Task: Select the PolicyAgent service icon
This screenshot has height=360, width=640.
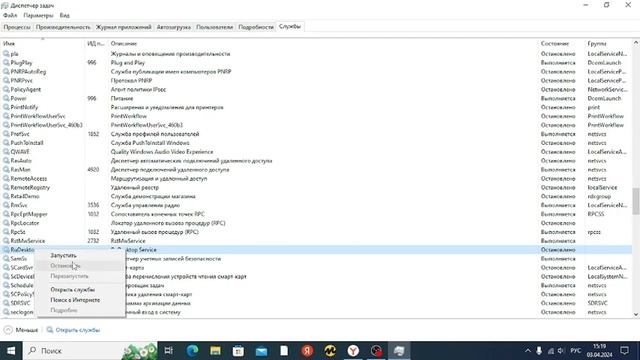Action: (x=6, y=89)
